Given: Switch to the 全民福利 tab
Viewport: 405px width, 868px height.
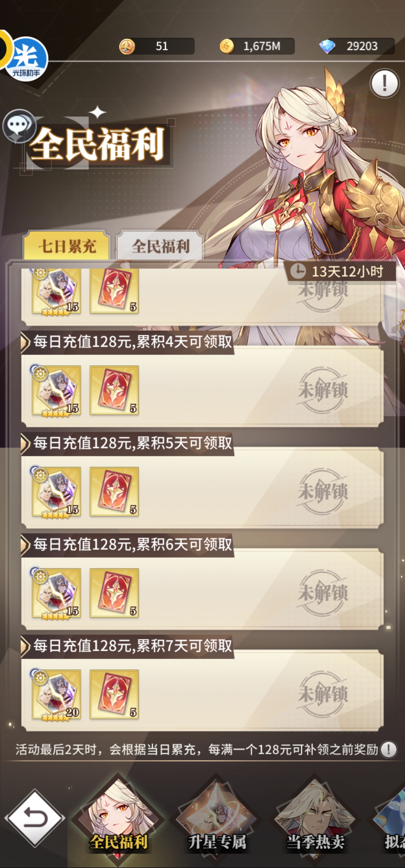Looking at the screenshot, I should (160, 246).
